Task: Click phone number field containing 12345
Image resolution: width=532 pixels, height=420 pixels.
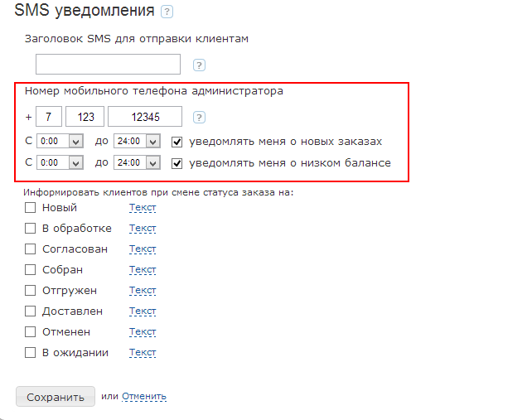Action: tap(145, 117)
